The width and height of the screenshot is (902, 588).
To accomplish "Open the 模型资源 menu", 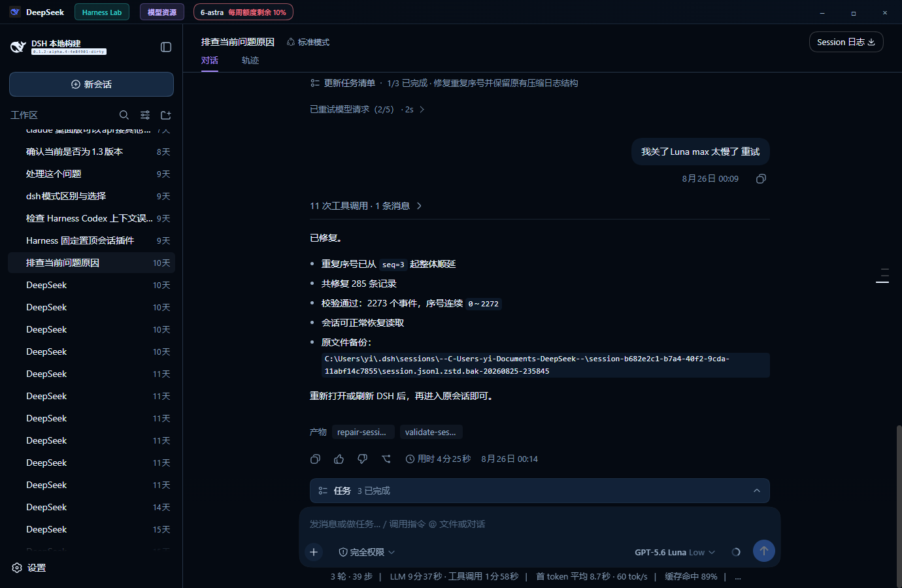I will pos(162,12).
